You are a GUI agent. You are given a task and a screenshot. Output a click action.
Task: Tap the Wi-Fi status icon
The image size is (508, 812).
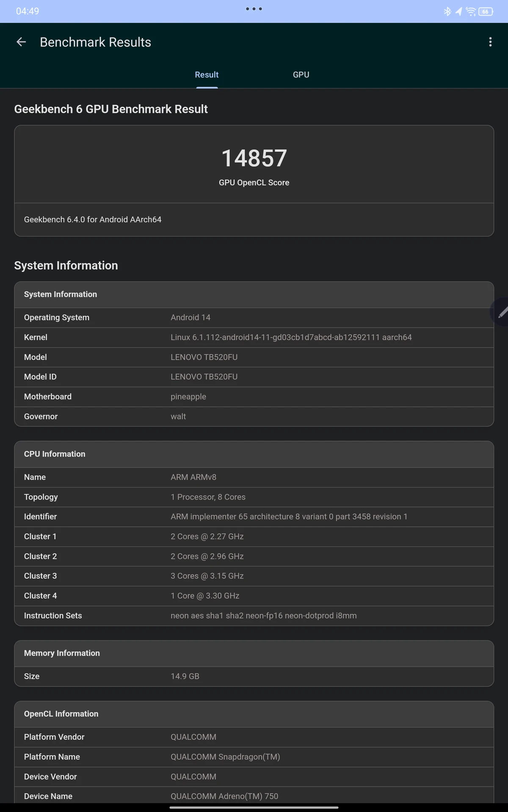471,11
